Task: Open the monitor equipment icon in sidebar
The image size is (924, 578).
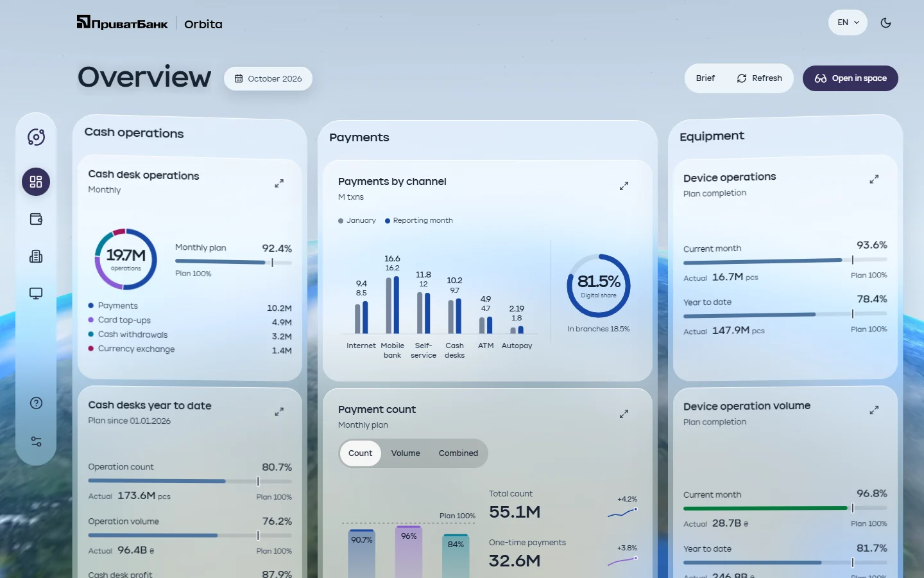Action: click(x=36, y=293)
